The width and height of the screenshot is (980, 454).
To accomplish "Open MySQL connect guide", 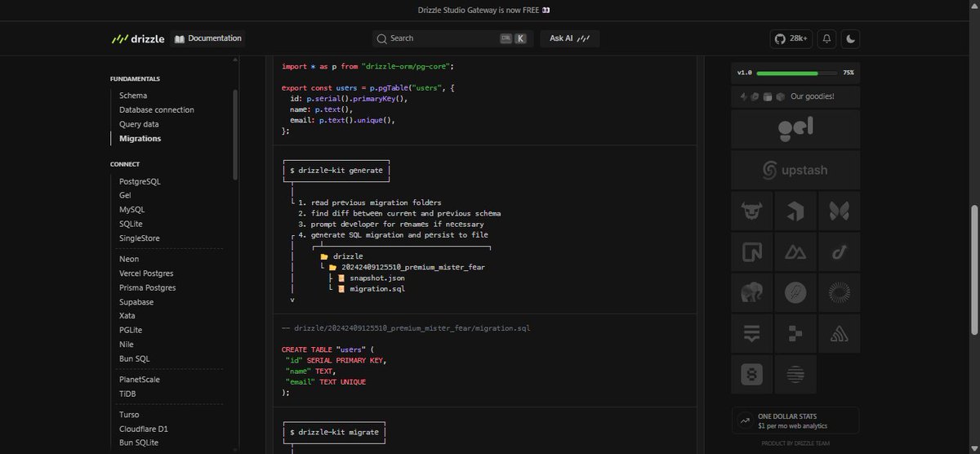I will (131, 210).
